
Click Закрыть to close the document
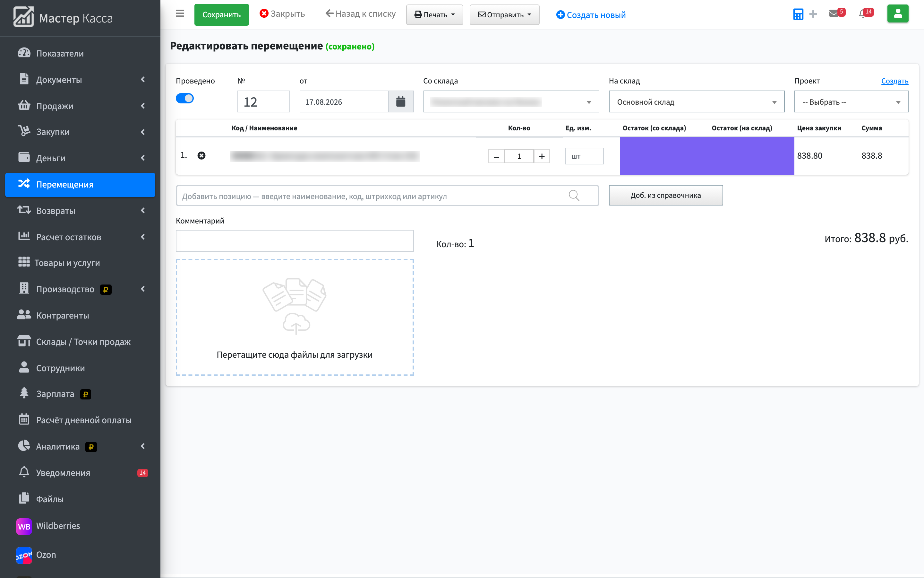point(282,14)
